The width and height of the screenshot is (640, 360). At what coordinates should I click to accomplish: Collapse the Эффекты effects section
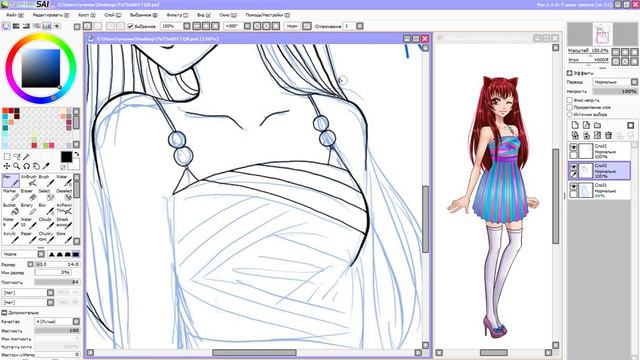click(570, 73)
